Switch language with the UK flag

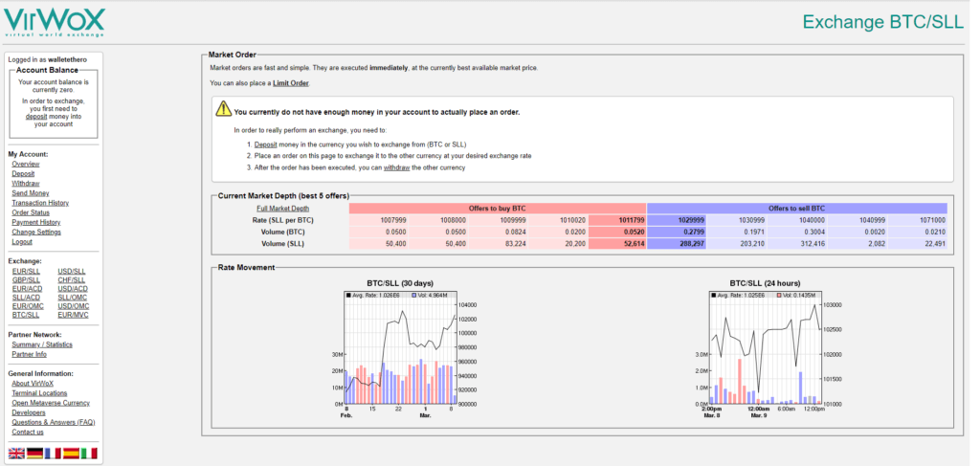coord(17,453)
